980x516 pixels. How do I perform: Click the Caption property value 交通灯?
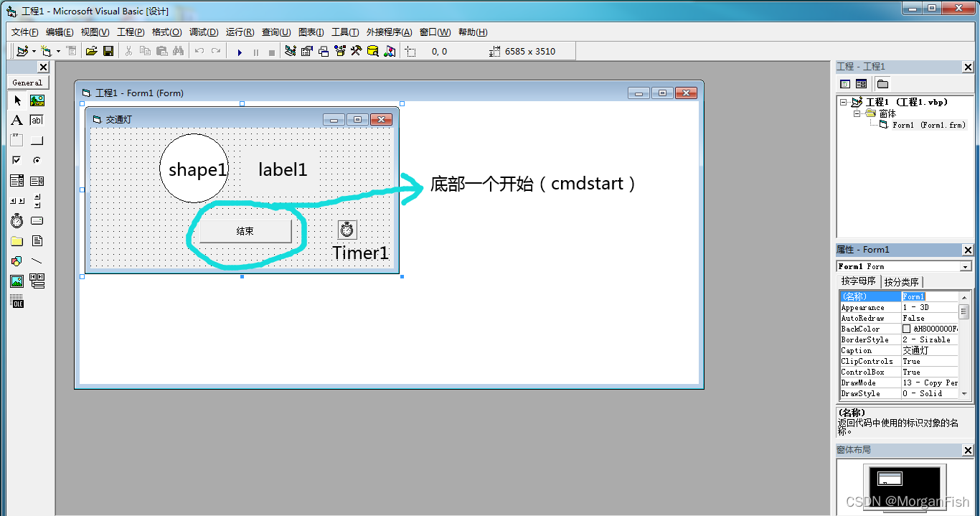point(930,350)
